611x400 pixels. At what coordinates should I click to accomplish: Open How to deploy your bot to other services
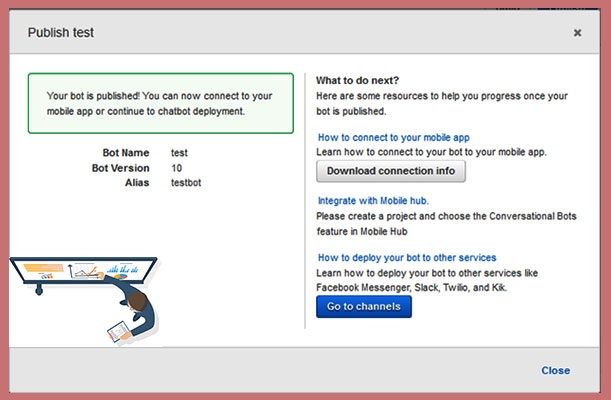(406, 258)
